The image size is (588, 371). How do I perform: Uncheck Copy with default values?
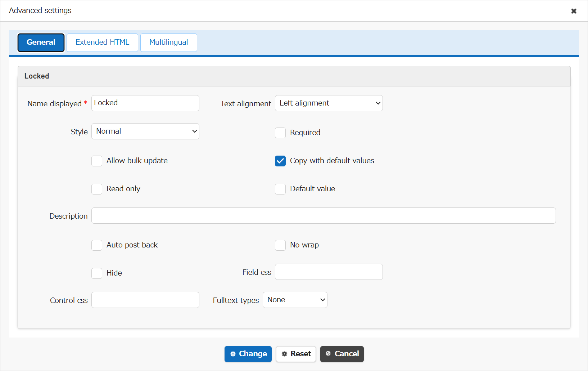(280, 161)
